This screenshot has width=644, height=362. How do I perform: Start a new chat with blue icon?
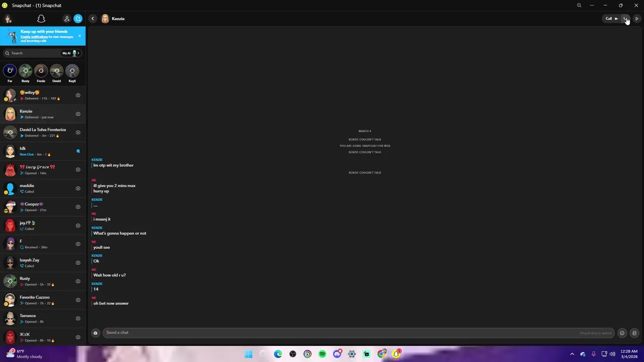(78, 19)
